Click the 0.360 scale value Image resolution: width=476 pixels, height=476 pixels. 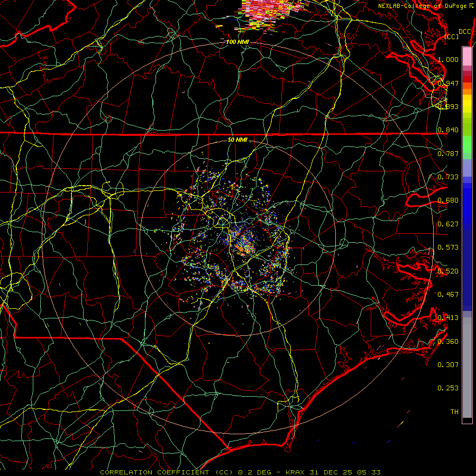(x=448, y=342)
